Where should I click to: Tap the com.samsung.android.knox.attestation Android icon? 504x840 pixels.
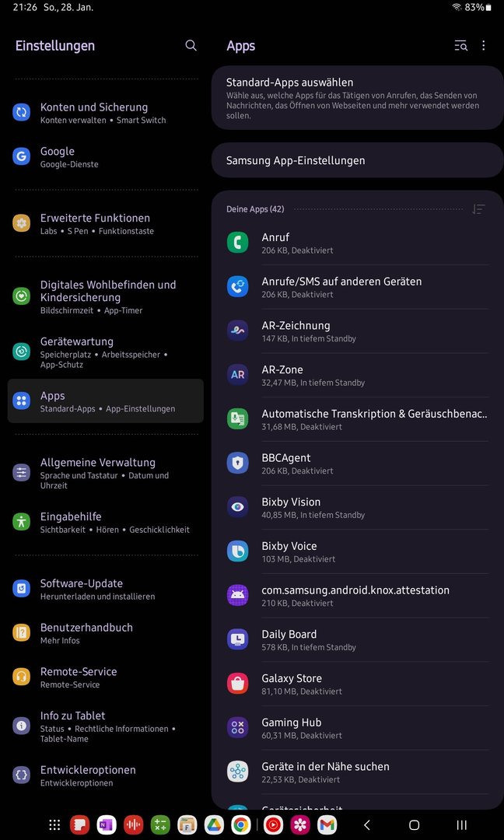pos(237,595)
